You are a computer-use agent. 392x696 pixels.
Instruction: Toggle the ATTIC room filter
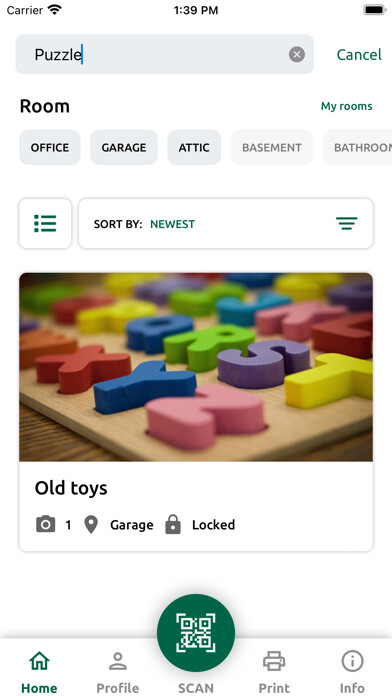194,147
